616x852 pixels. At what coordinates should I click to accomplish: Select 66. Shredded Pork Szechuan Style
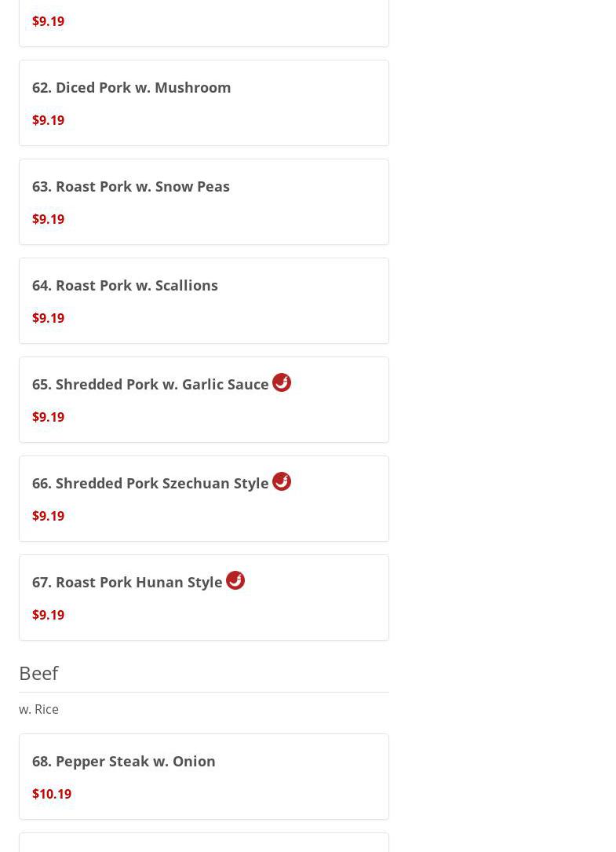click(151, 483)
